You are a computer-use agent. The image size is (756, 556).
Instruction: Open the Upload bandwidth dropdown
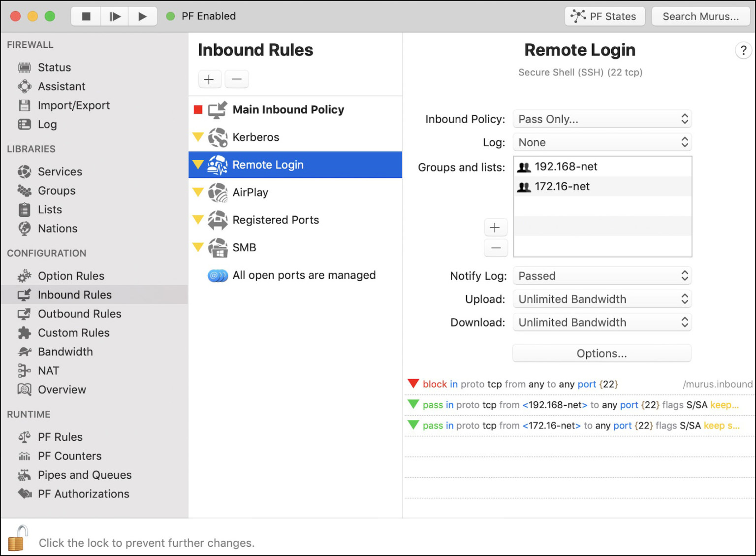601,299
